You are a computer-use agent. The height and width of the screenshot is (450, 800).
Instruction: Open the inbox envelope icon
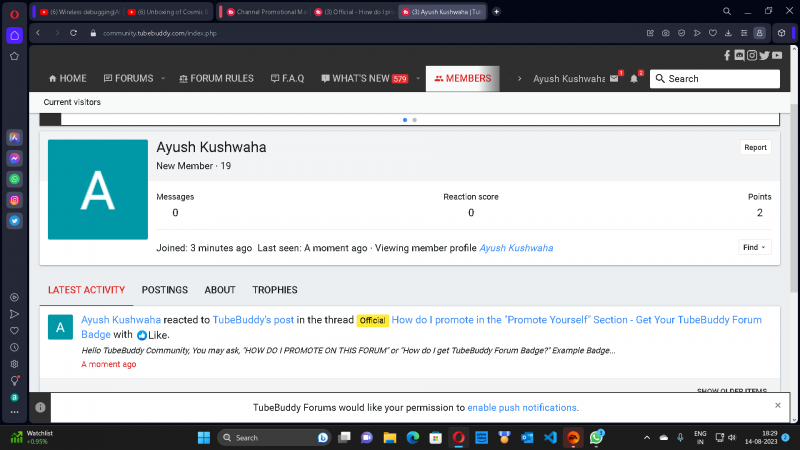(614, 79)
